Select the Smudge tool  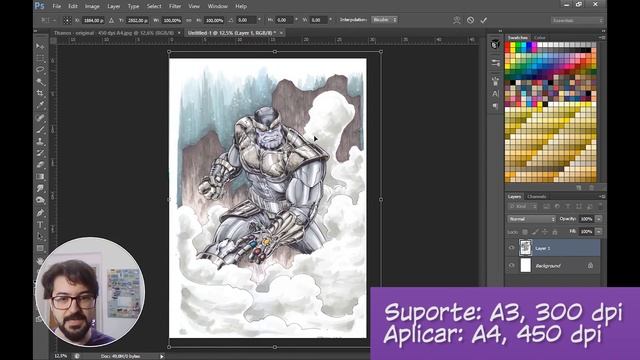pos(40,189)
